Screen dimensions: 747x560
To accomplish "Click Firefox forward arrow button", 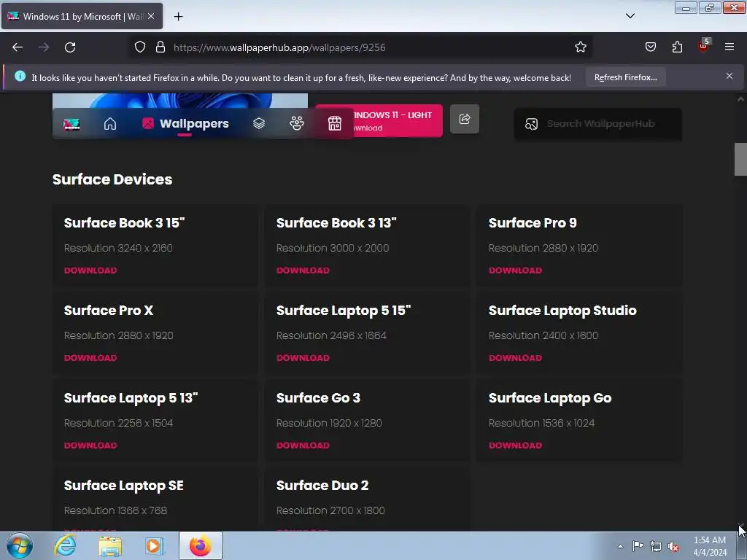I will (x=44, y=47).
